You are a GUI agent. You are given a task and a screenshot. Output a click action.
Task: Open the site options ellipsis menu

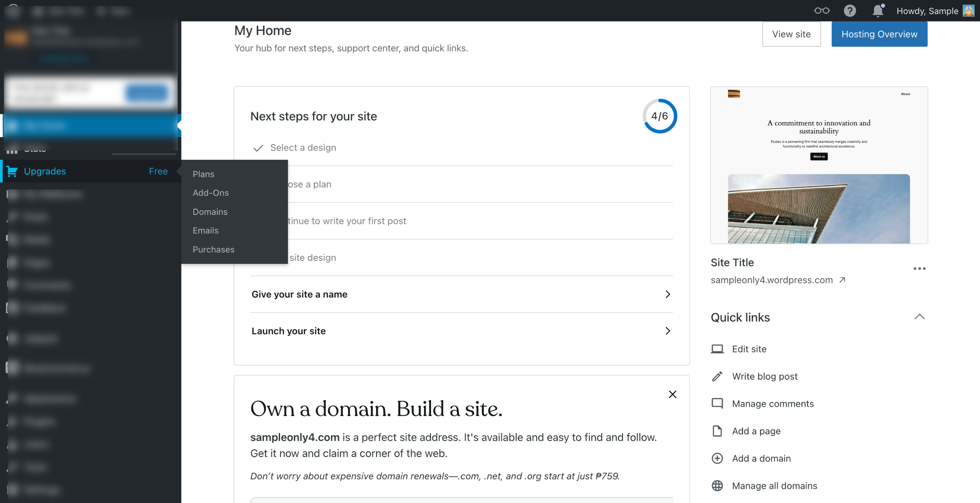pos(919,269)
